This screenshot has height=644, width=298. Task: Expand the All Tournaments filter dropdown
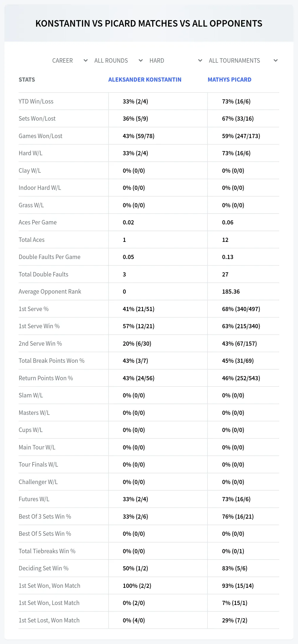pos(243,61)
